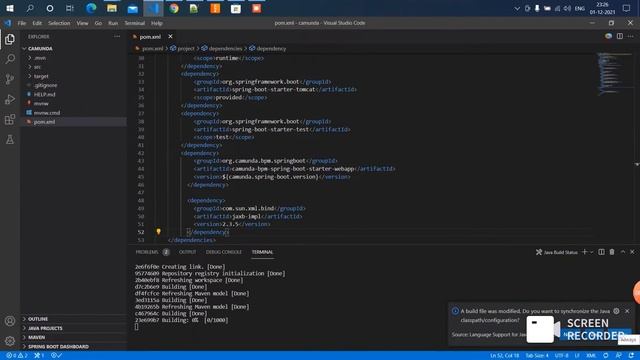Open the Edit menu
640x360 pixels.
point(37,23)
